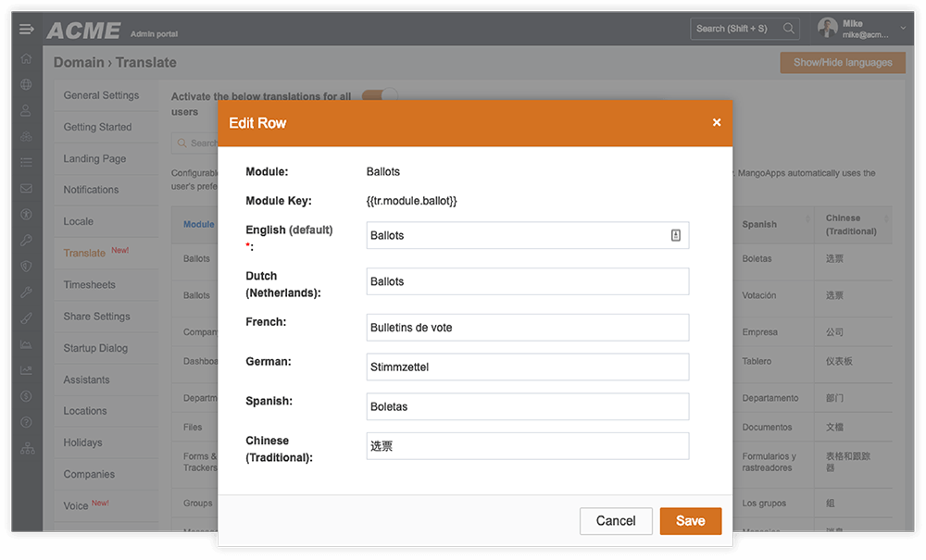The width and height of the screenshot is (926, 560).
Task: Select the globe Domain icon in sidebar
Action: 27,84
